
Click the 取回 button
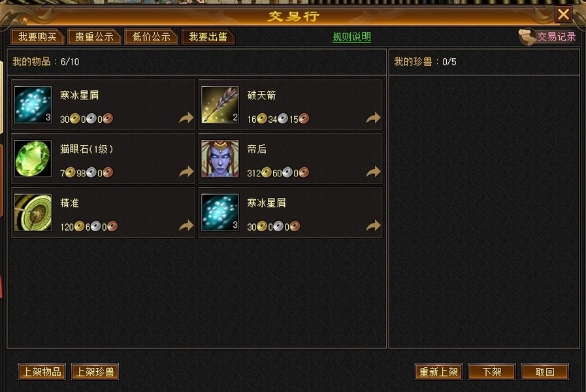[545, 372]
